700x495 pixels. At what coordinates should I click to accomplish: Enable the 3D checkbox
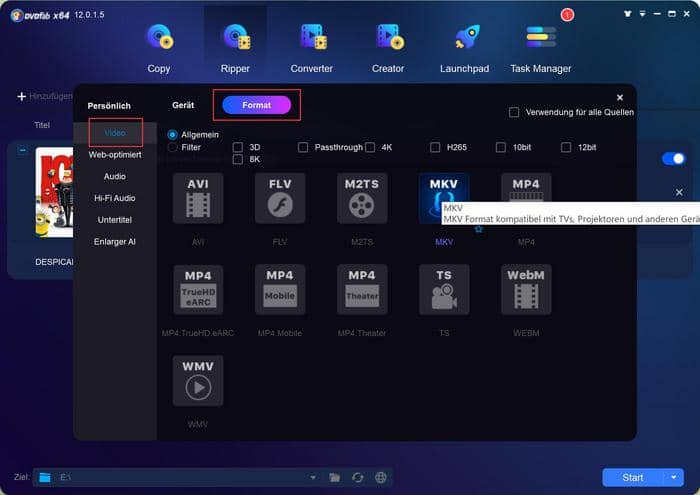pyautogui.click(x=238, y=147)
